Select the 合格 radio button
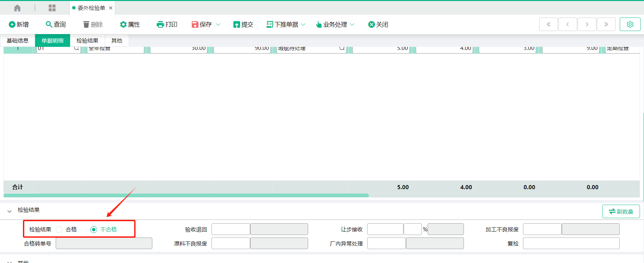 point(59,230)
